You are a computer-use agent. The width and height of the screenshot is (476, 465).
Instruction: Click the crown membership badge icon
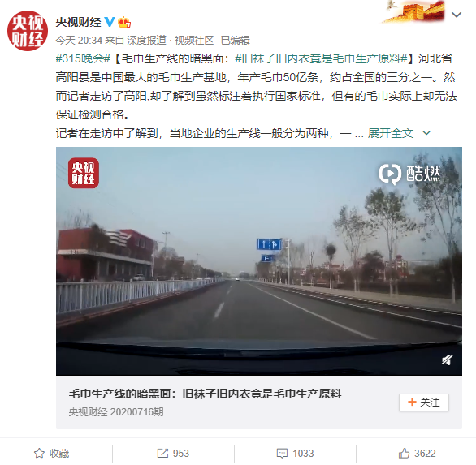[x=124, y=22]
